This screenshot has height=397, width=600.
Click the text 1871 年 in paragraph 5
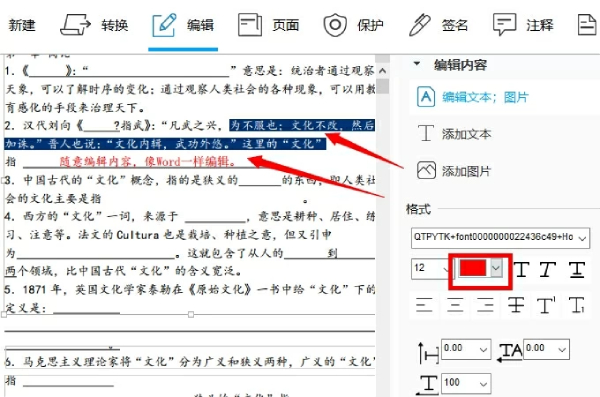[42, 289]
